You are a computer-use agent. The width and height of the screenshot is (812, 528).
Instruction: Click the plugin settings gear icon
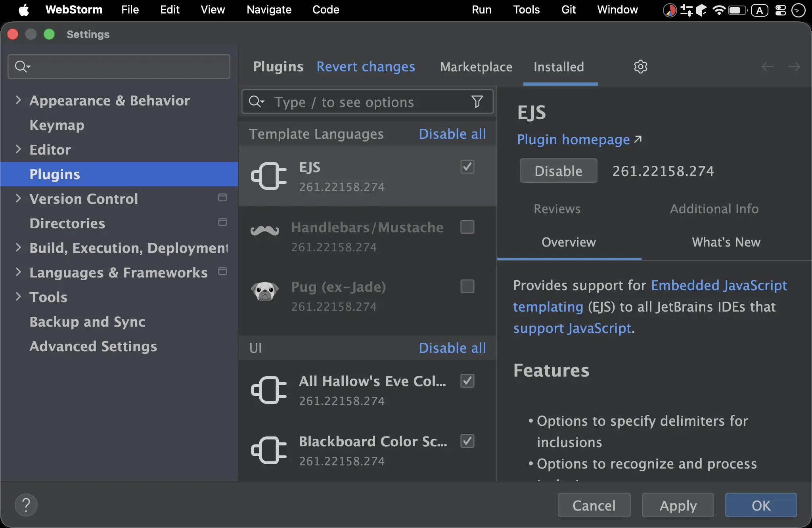coord(640,67)
